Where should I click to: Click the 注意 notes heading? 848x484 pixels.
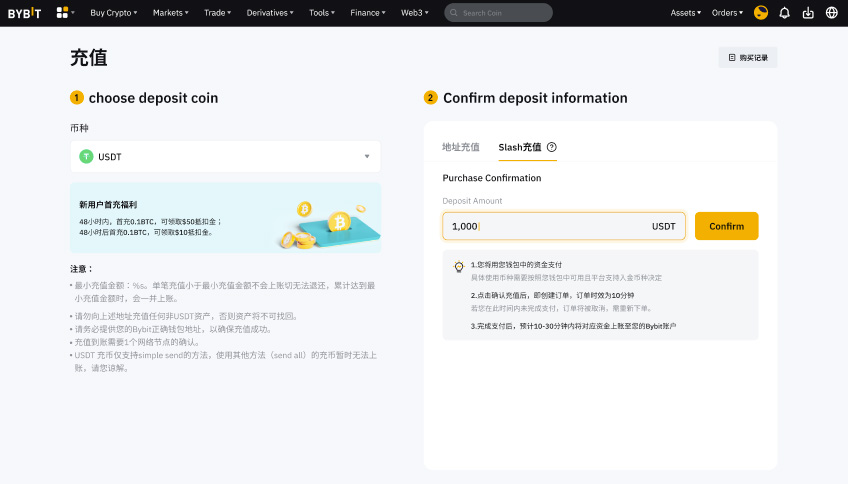tap(82, 269)
